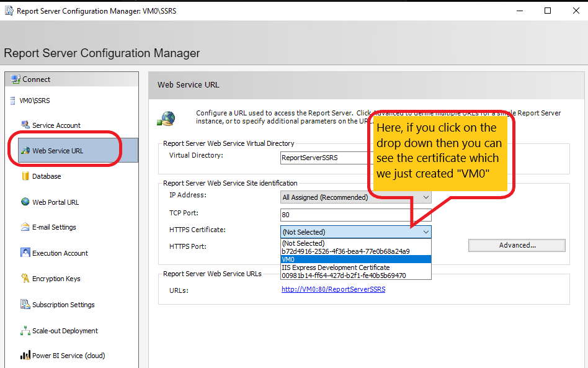
Task: Click the Power BI Service chart icon
Action: coord(25,355)
